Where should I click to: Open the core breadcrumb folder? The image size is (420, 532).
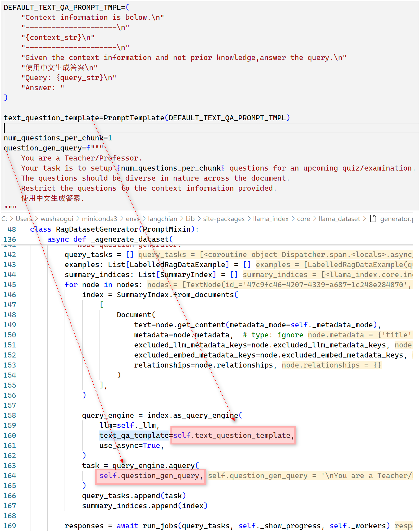point(303,219)
